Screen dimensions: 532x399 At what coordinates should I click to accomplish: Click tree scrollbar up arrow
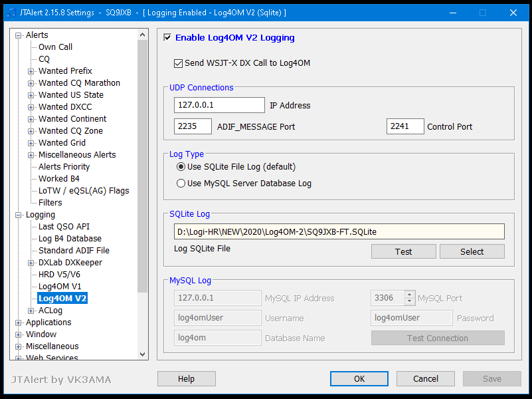coord(143,35)
